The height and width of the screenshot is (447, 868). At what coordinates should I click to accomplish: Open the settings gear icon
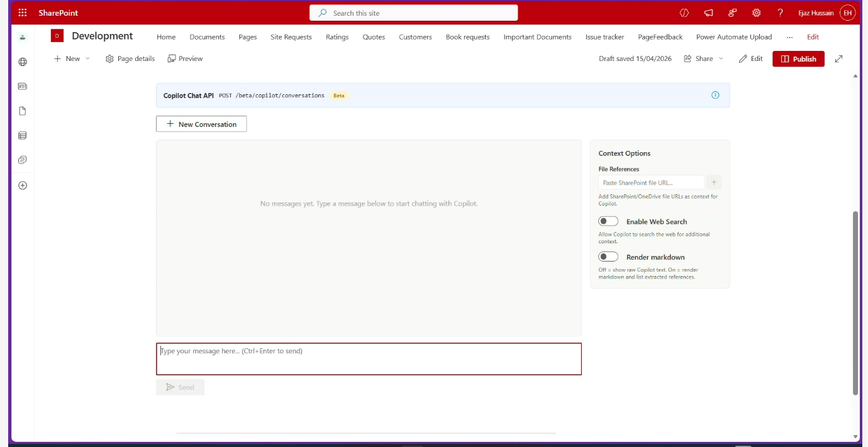point(756,13)
